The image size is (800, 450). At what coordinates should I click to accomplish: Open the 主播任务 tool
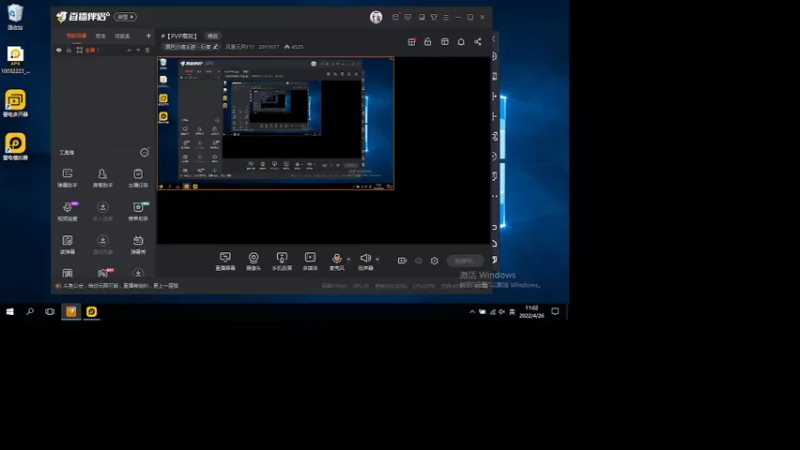pos(138,178)
